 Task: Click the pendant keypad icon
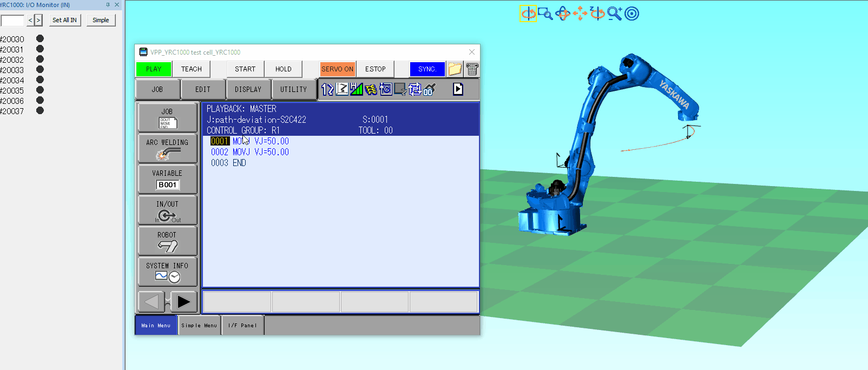click(x=472, y=69)
